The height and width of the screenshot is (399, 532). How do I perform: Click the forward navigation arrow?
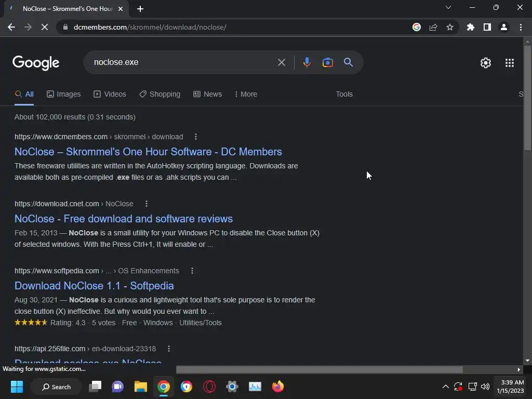click(x=28, y=27)
